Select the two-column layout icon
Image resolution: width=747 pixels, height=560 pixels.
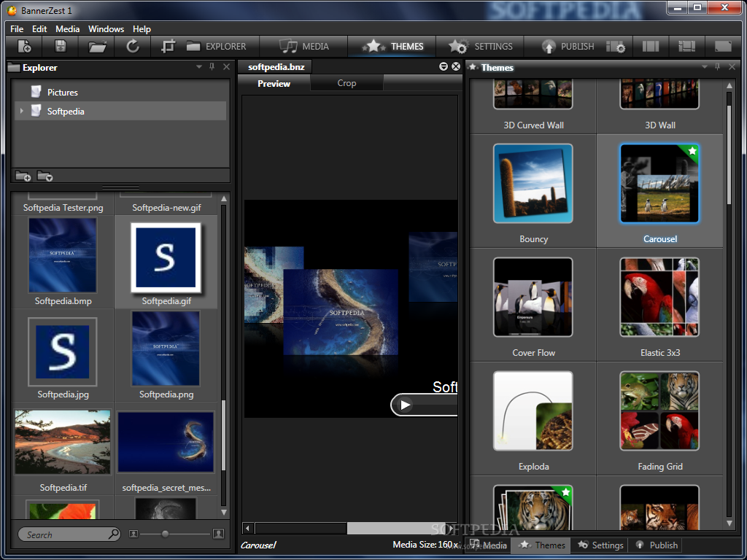point(650,46)
